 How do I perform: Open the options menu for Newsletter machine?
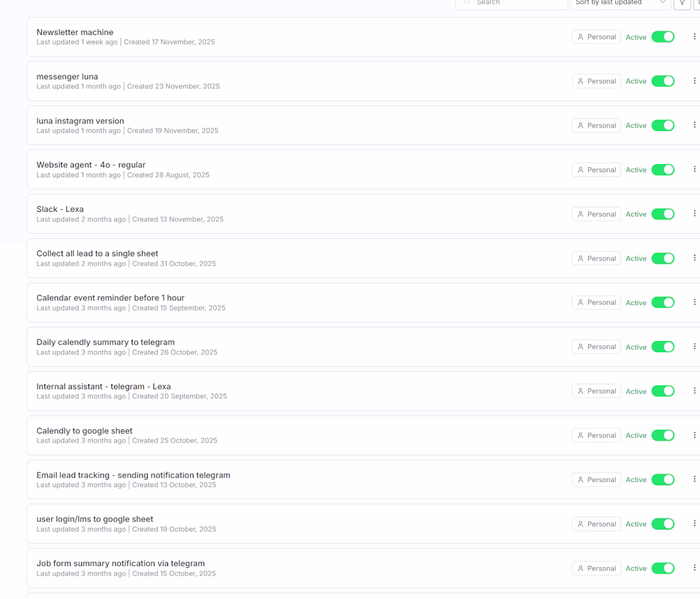(694, 37)
